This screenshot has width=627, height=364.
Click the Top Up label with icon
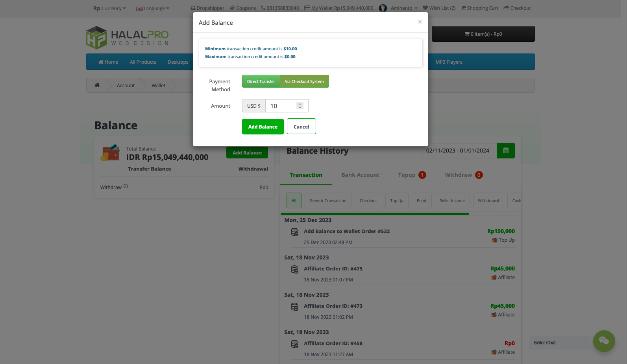click(503, 240)
